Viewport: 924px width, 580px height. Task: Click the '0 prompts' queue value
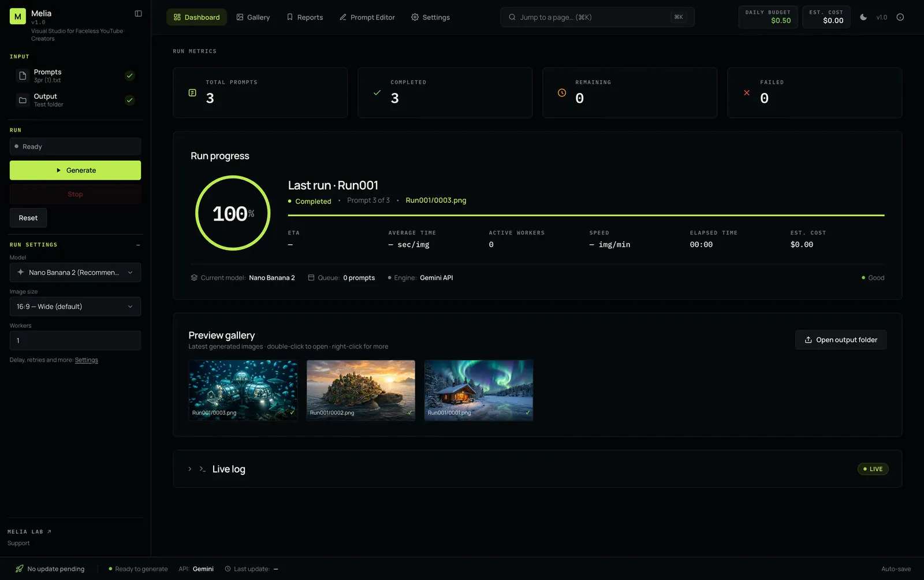359,278
